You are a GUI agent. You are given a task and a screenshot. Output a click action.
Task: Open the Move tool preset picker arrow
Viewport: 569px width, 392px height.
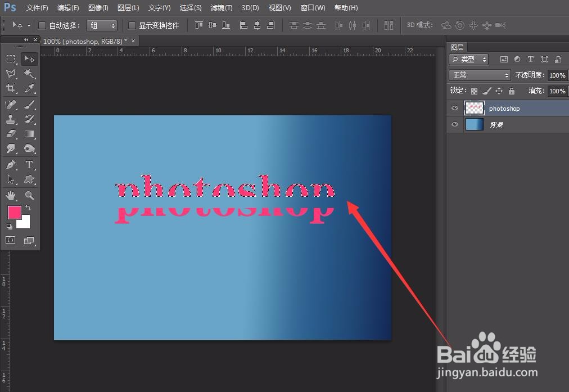(x=29, y=25)
